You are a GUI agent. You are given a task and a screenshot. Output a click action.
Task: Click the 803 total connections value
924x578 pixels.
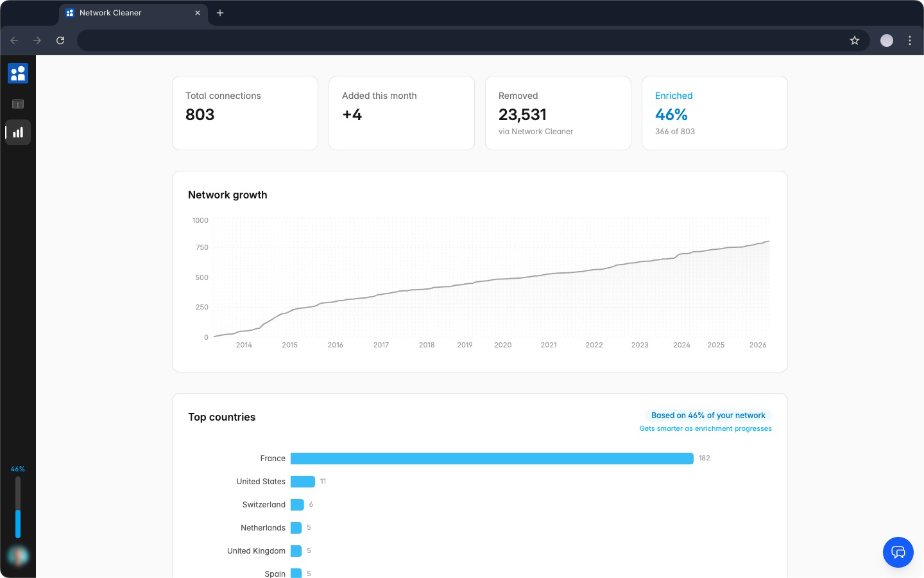200,114
